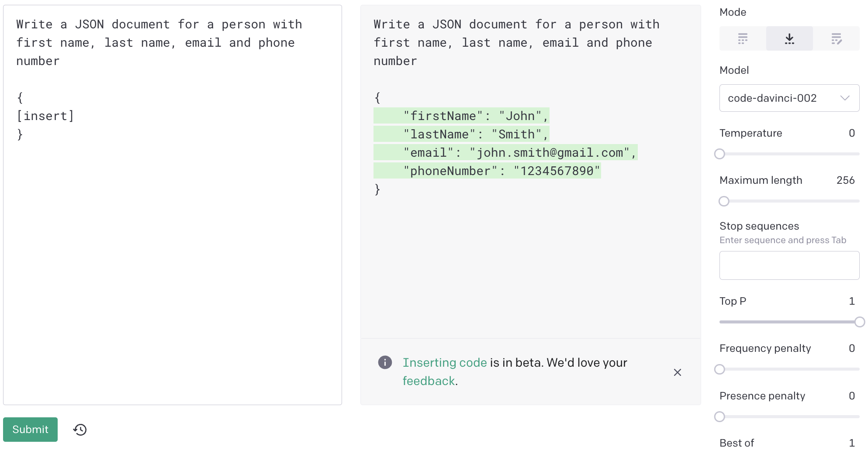868x454 pixels.
Task: Click the Frequency penalty slider handle
Action: [x=719, y=369]
